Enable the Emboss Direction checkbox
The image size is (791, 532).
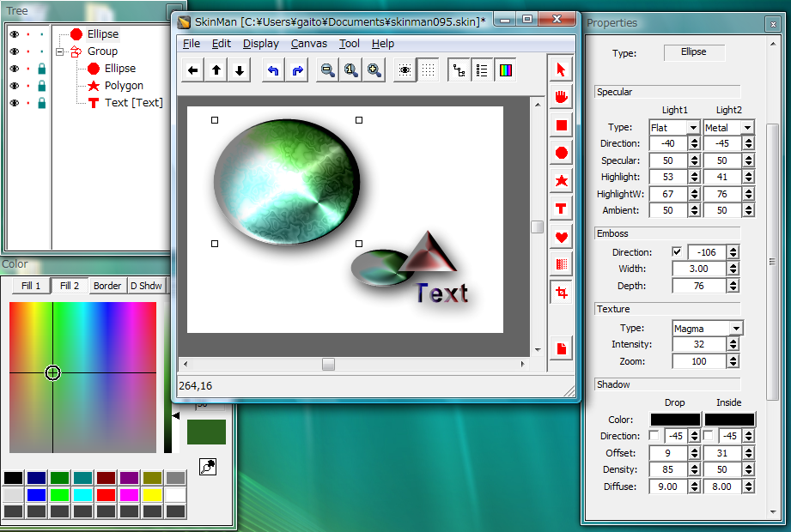678,252
